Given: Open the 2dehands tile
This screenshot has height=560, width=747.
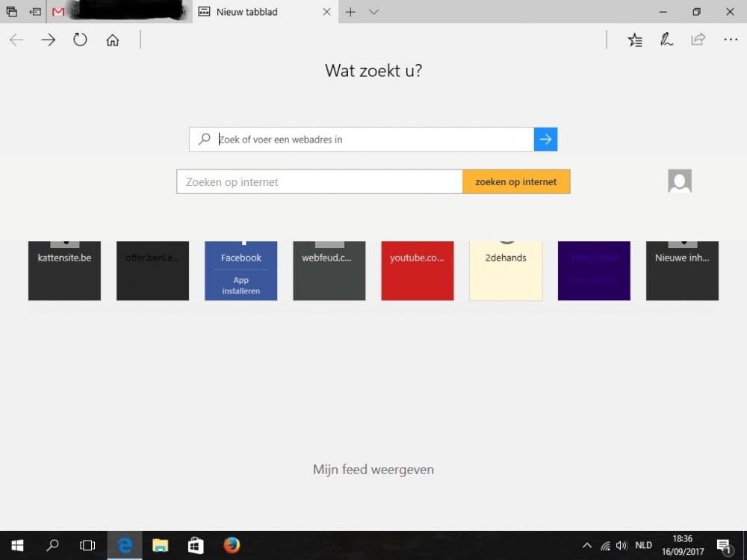Looking at the screenshot, I should click(x=506, y=270).
